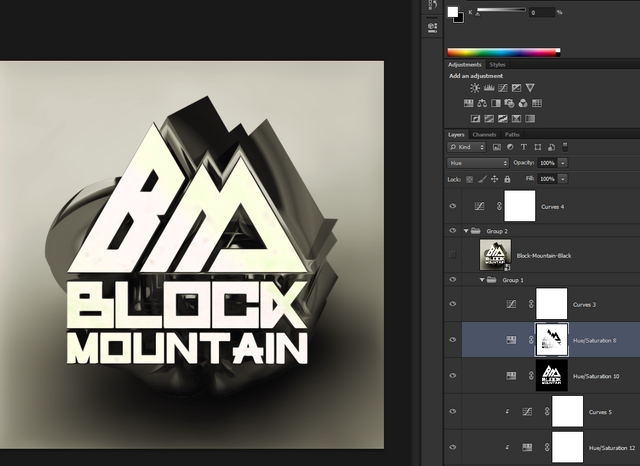Add an Invert adjustment layer
The width and height of the screenshot is (640, 466).
coord(476,119)
